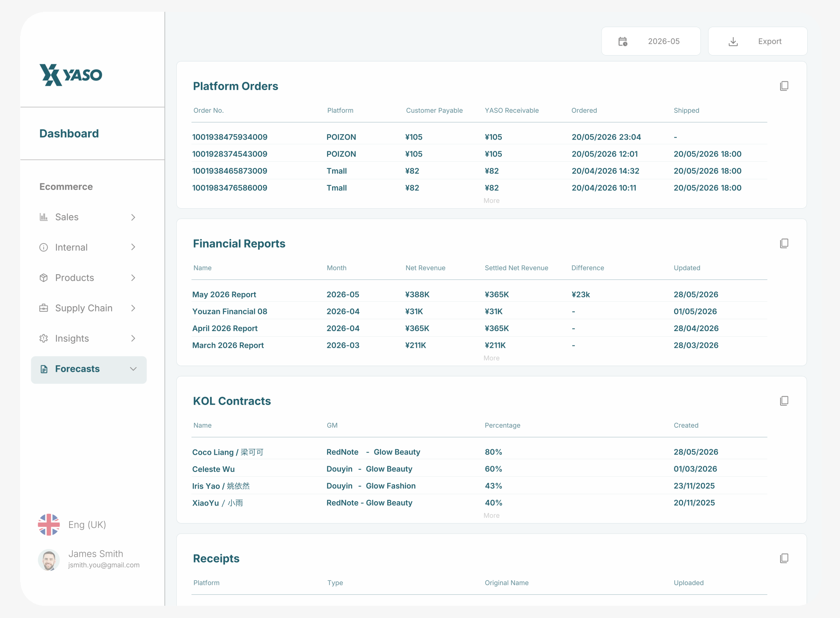Click the Products box icon
This screenshot has width=840, height=618.
[44, 278]
